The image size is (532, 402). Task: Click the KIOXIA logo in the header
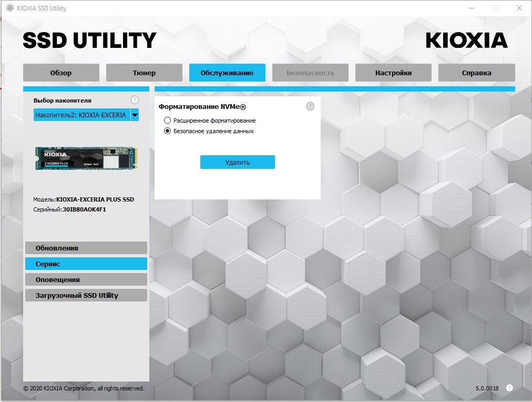(466, 41)
